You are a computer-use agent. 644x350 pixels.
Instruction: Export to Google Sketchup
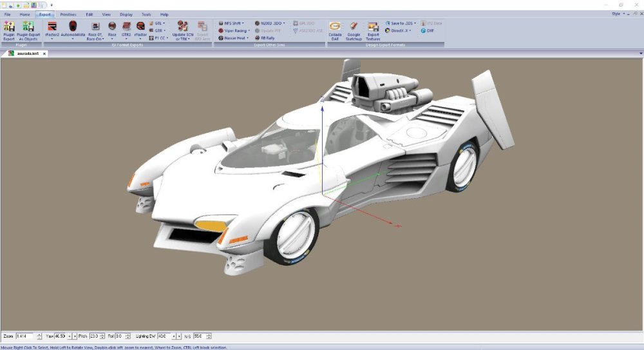354,28
